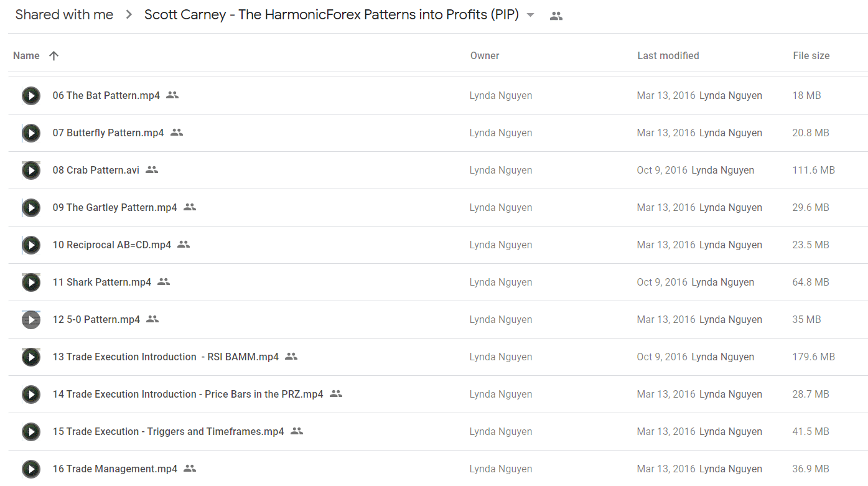Click the shared icon beside 10 Reciprocal AB=CD.mp4
The image size is (868, 486).
pos(184,245)
